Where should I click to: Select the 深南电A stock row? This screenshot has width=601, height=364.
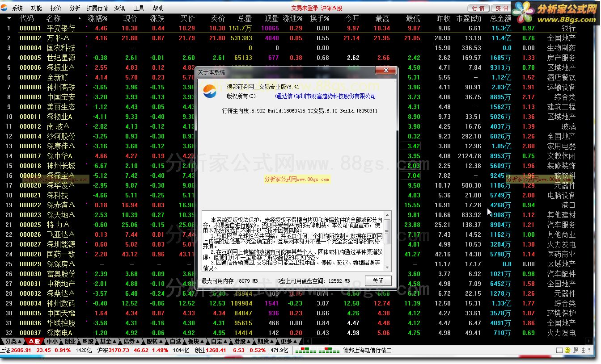click(288, 333)
